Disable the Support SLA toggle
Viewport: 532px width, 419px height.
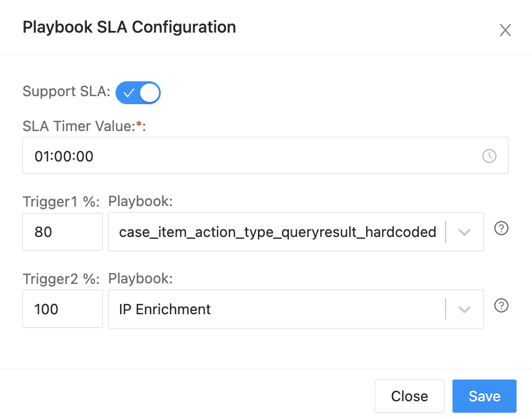(138, 92)
